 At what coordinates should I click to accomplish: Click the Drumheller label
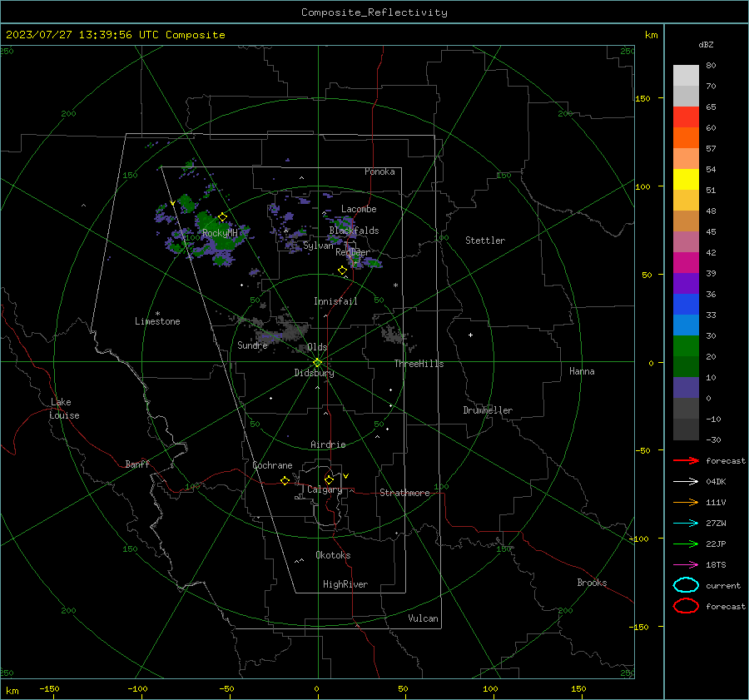(488, 410)
